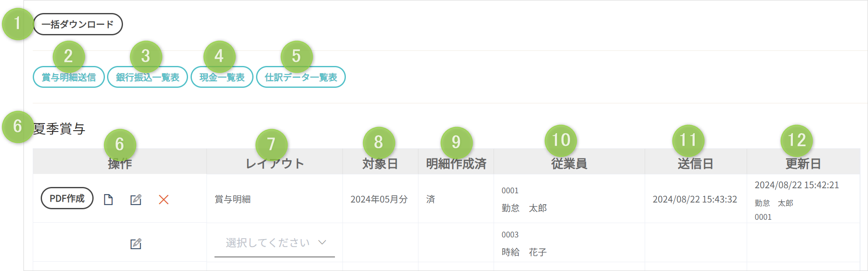Click the document icon beside PDF作成
The height and width of the screenshot is (271, 868).
(x=108, y=200)
